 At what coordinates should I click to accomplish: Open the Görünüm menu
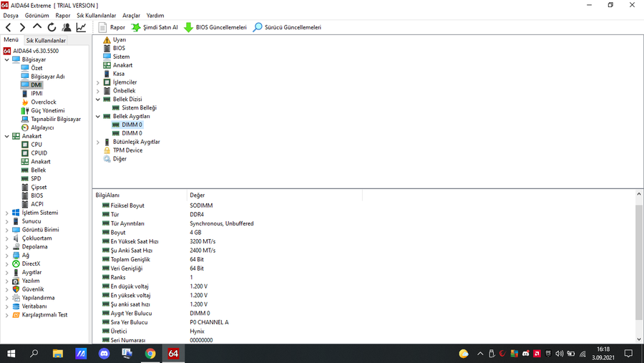pos(36,16)
